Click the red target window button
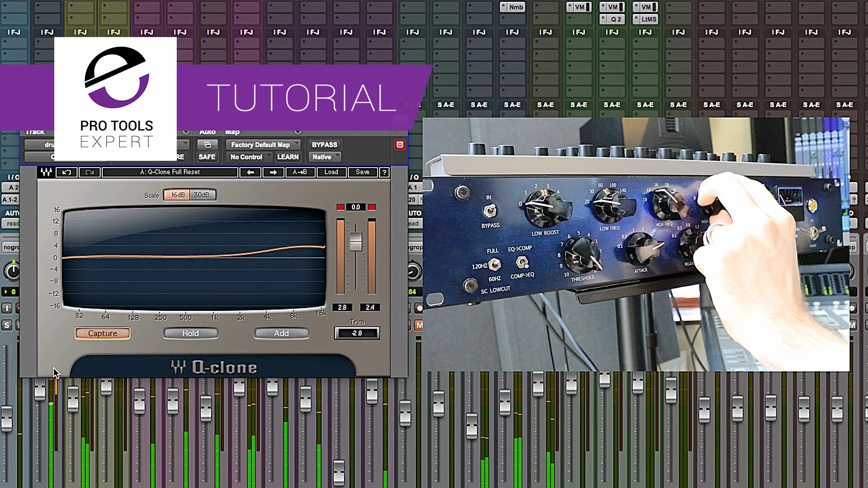The height and width of the screenshot is (488, 868). coord(400,145)
